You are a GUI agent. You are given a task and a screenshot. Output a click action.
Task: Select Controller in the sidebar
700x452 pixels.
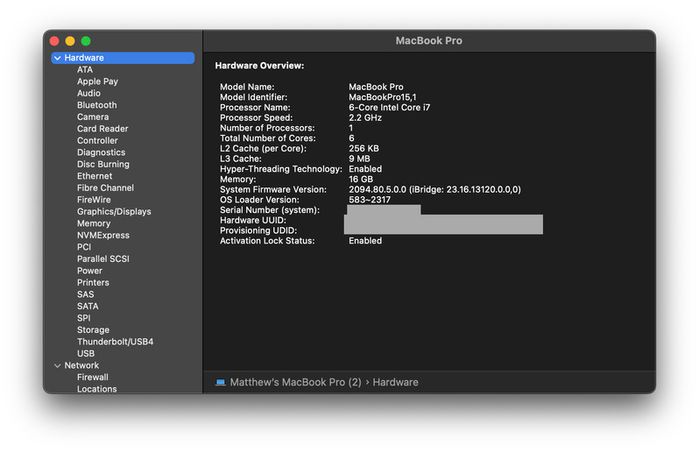pos(97,141)
